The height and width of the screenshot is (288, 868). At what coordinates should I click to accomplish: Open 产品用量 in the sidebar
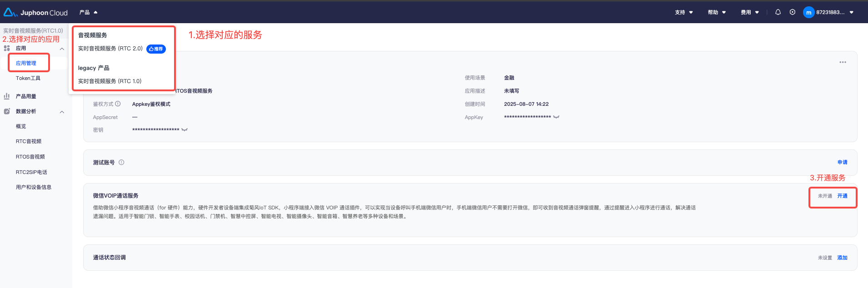tap(26, 96)
